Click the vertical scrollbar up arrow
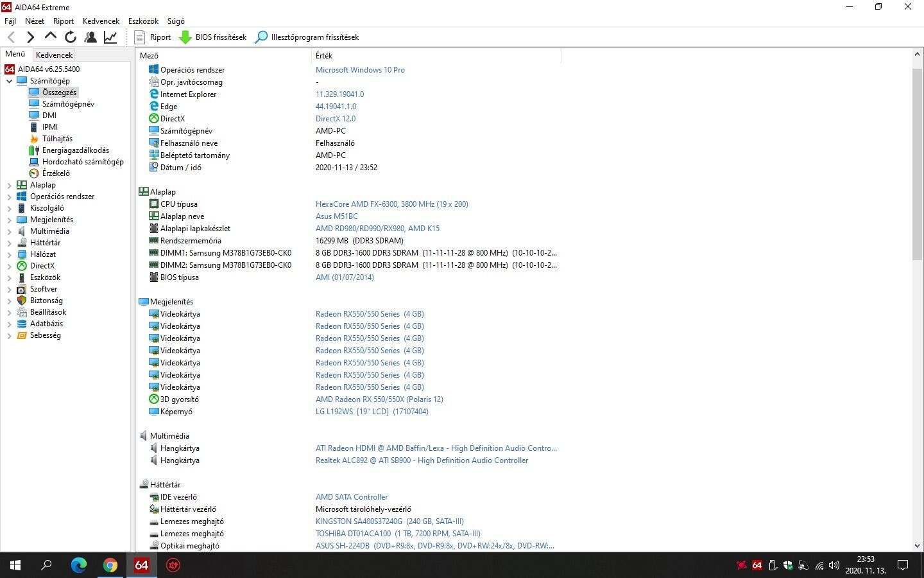The image size is (924, 578). (x=917, y=55)
